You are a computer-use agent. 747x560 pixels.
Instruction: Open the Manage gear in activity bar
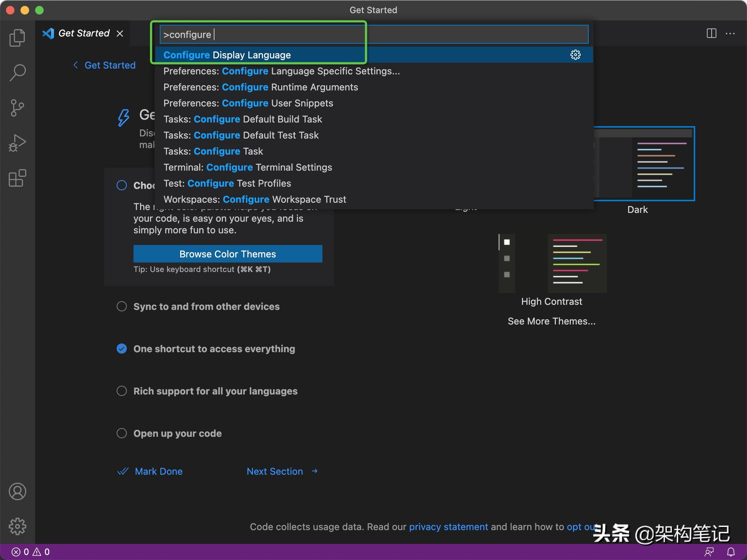pyautogui.click(x=17, y=526)
